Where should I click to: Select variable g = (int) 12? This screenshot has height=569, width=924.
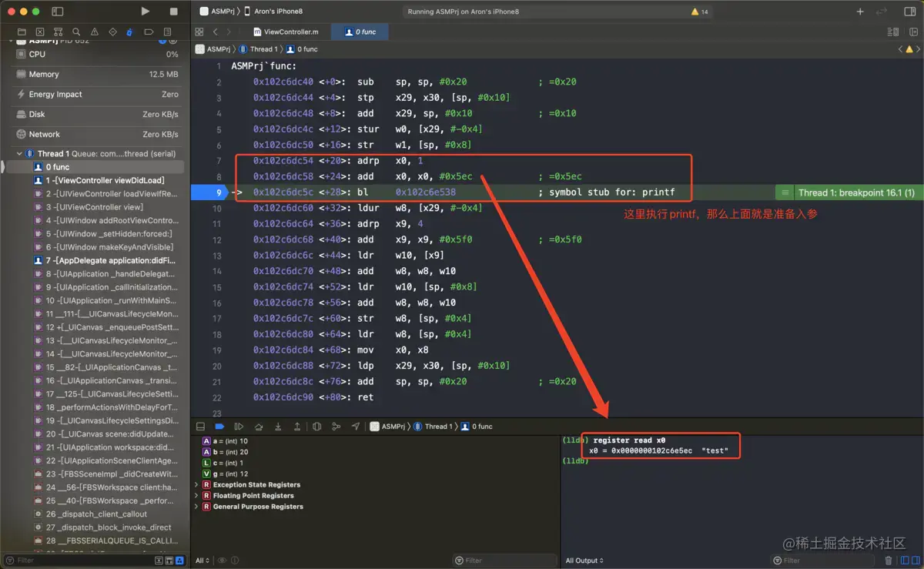coord(225,474)
